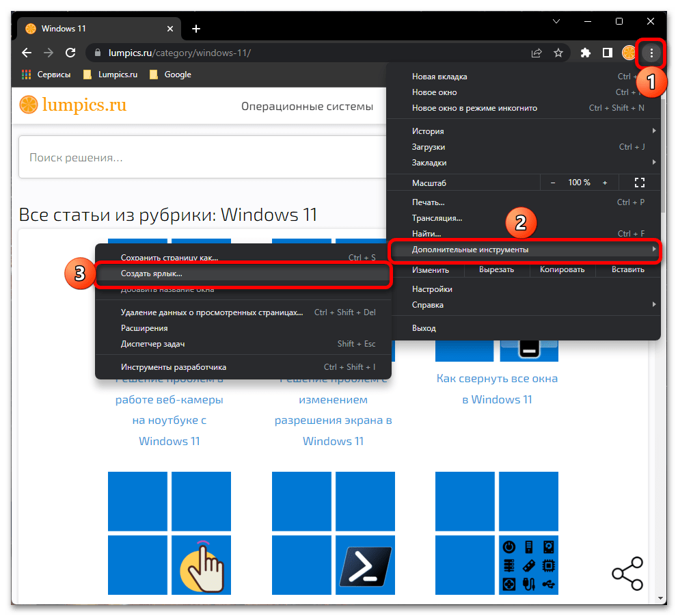Open the Chrome profile avatar
Screen dimensions: 678x616
point(629,53)
